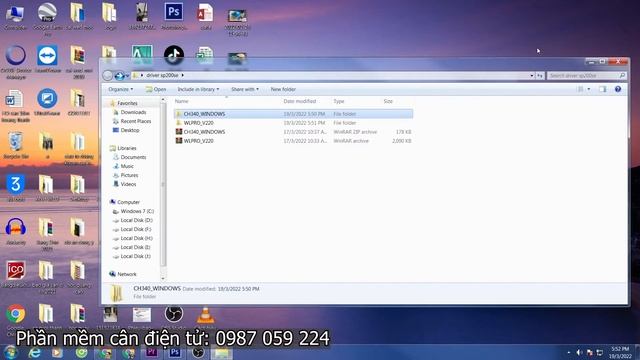
Task: Expand the address bar history dropdown
Action: pyautogui.click(x=531, y=76)
